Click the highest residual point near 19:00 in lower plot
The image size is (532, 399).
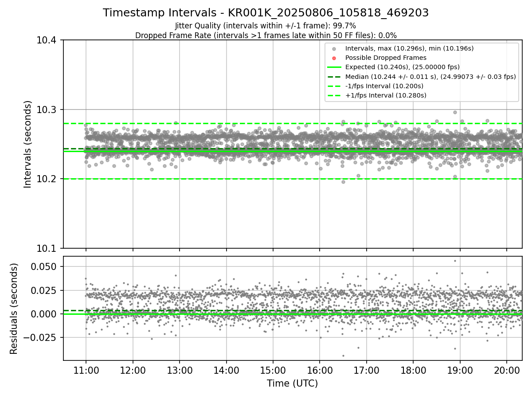pos(455,261)
